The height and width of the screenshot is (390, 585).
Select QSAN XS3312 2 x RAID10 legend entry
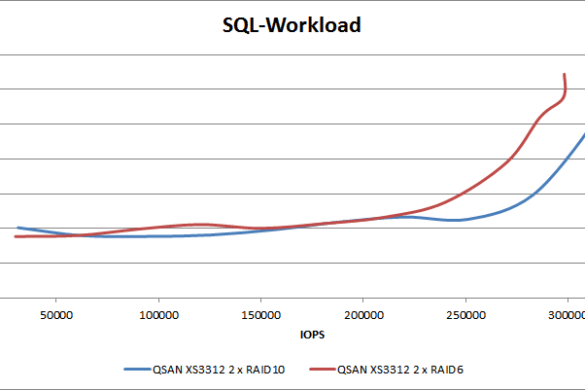pyautogui.click(x=204, y=369)
